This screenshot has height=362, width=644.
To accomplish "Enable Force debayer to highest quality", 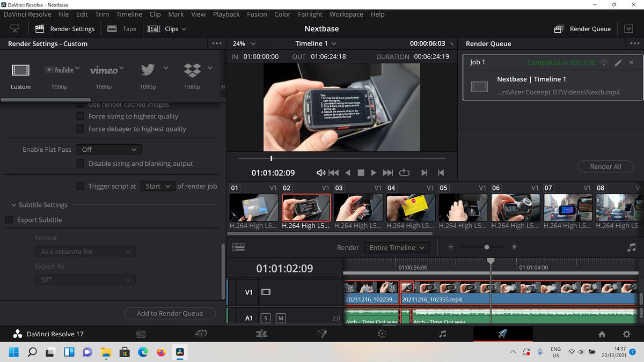I will click(80, 129).
